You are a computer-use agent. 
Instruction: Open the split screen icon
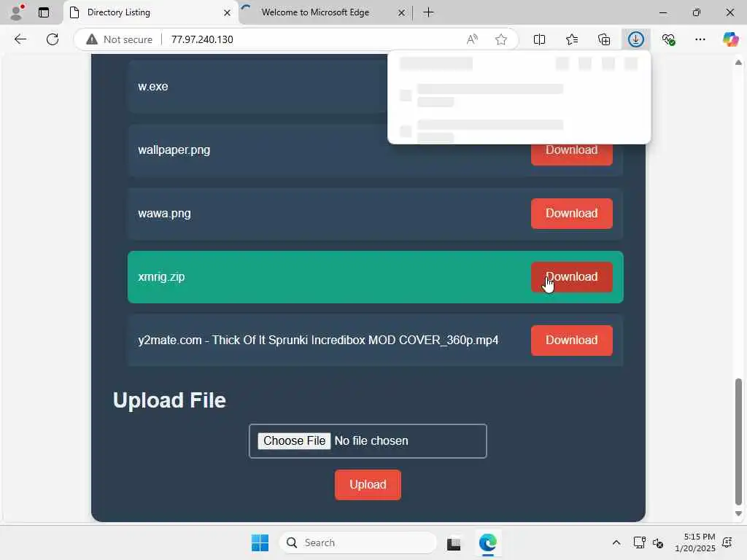pos(539,39)
